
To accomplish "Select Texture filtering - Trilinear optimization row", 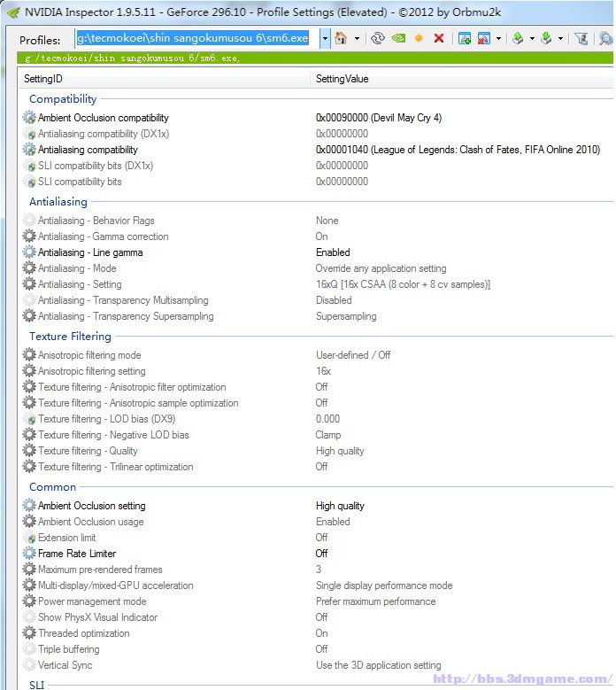I will coord(316,467).
